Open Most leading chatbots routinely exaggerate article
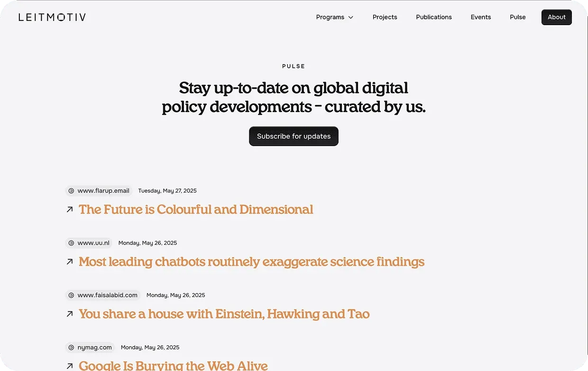 click(x=251, y=261)
